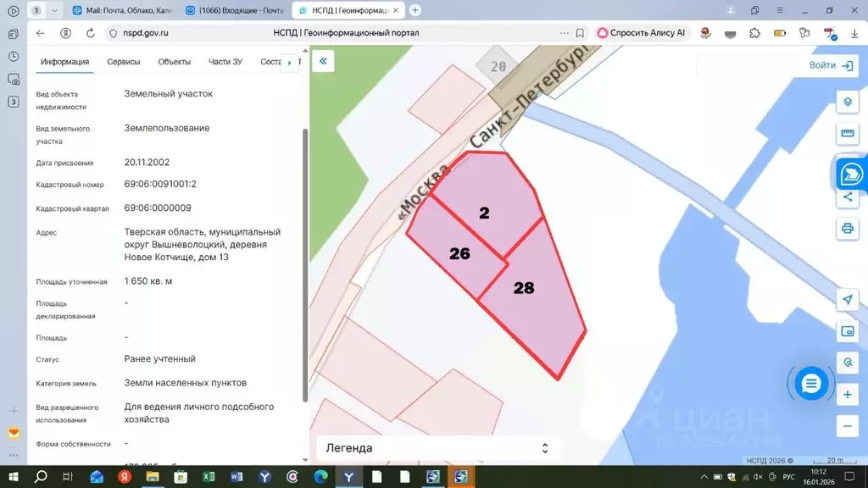Switch to the Сервисы tab
The width and height of the screenshot is (868, 488).
coord(124,62)
